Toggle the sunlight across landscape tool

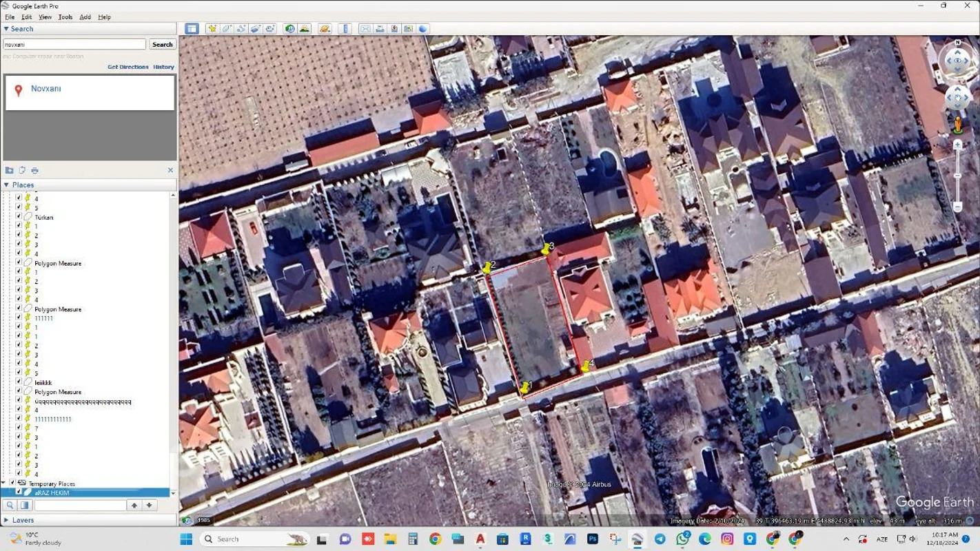(x=305, y=29)
